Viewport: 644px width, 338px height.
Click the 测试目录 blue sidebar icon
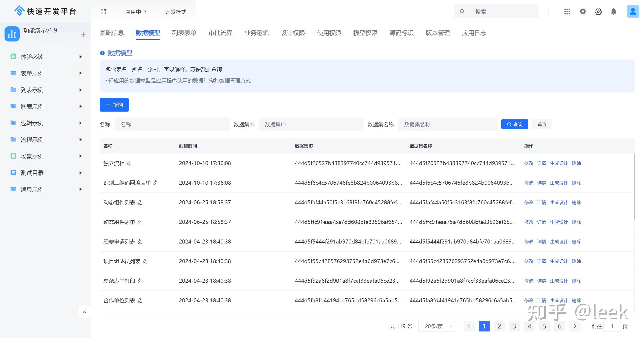point(13,173)
